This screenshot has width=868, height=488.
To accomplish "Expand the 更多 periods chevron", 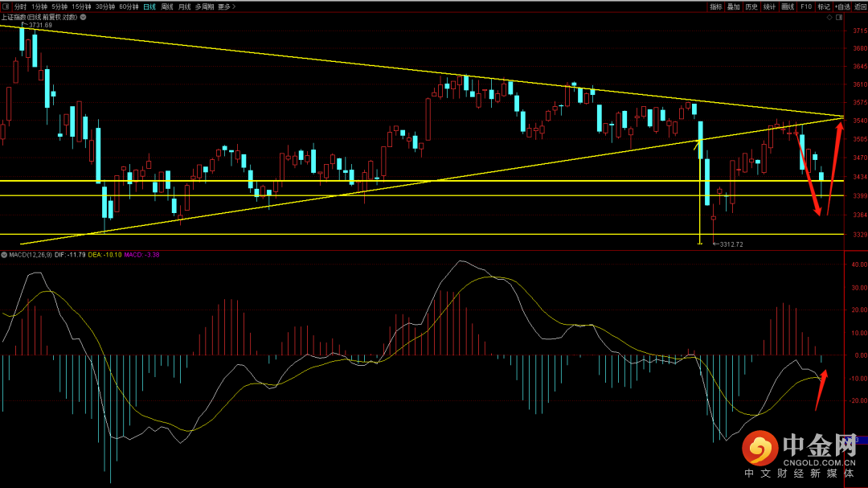I will pos(234,6).
